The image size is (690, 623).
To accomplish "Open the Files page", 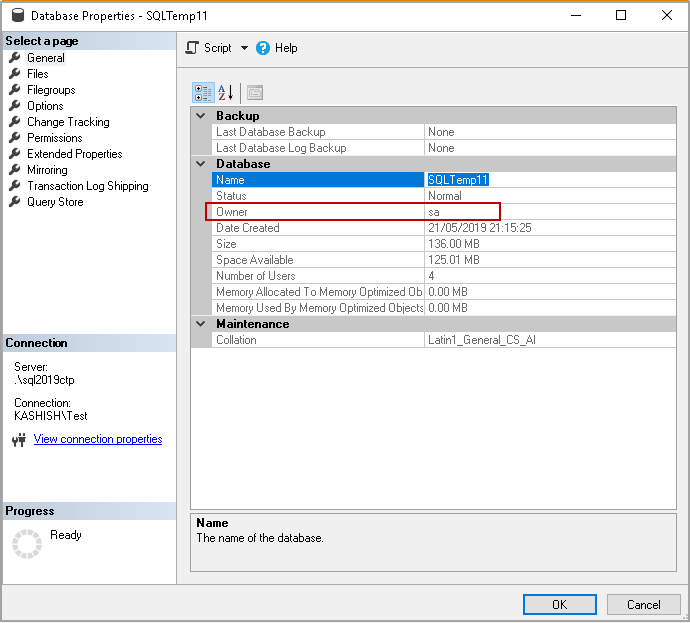I will point(38,74).
